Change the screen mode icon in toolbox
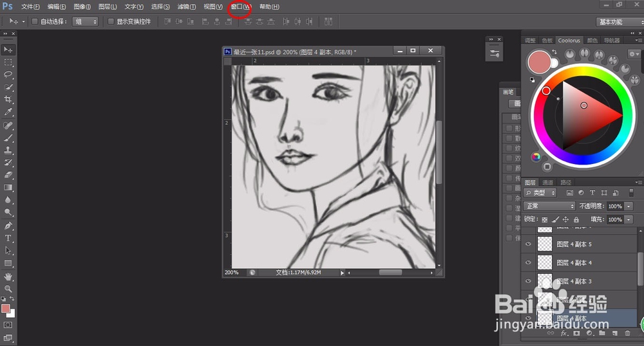Image resolution: width=644 pixels, height=346 pixels. [8, 338]
